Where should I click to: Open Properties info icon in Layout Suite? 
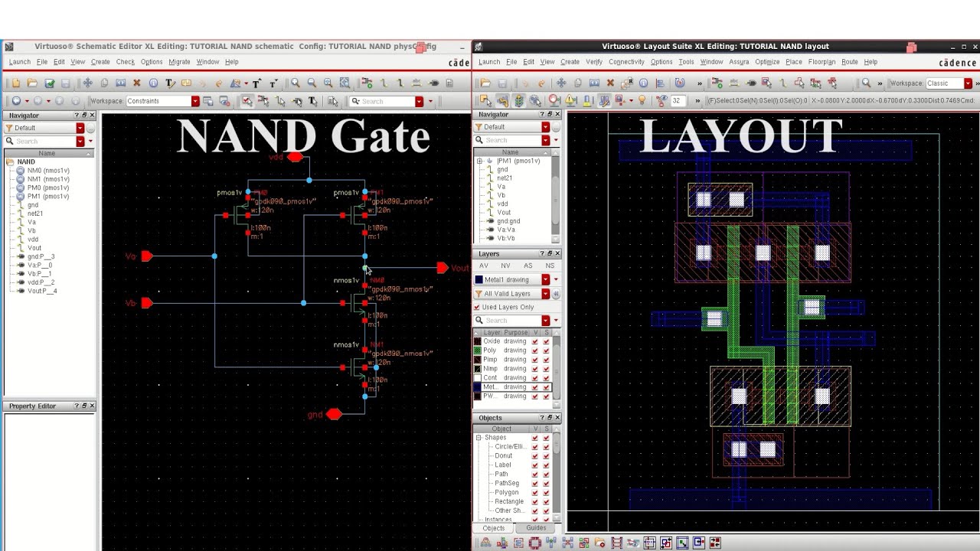pyautogui.click(x=643, y=83)
